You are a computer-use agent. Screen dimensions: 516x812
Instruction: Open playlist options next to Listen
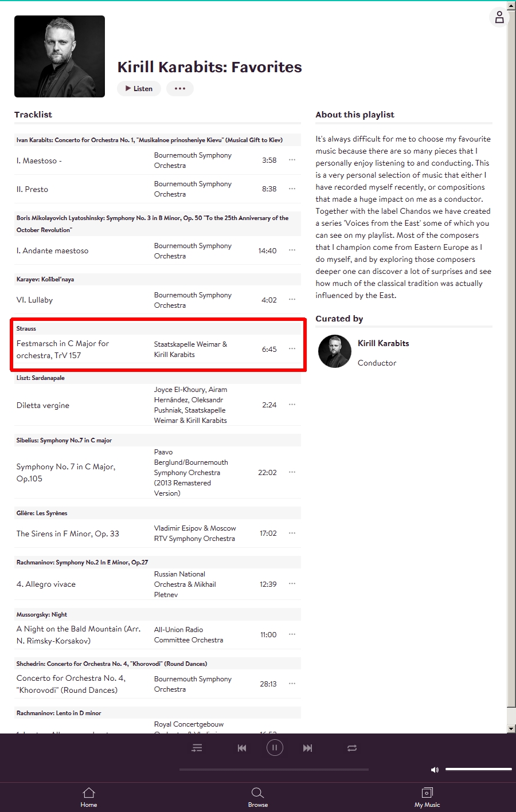pyautogui.click(x=180, y=89)
